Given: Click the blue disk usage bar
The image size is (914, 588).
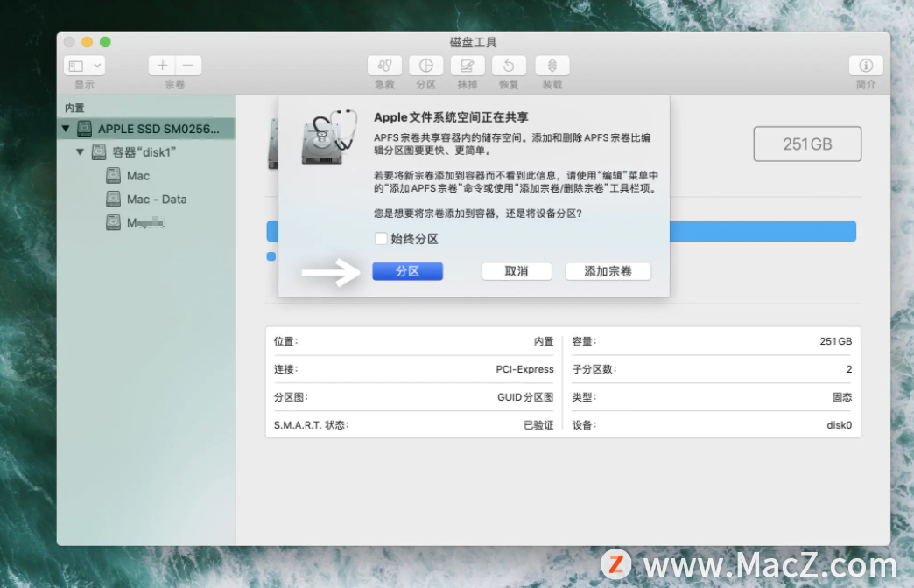Looking at the screenshot, I should [763, 231].
